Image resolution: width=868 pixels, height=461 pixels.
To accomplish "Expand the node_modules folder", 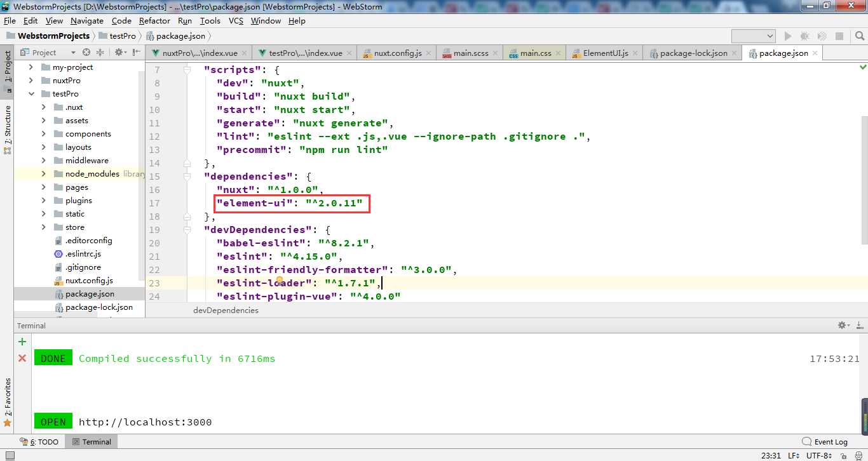I will 43,174.
